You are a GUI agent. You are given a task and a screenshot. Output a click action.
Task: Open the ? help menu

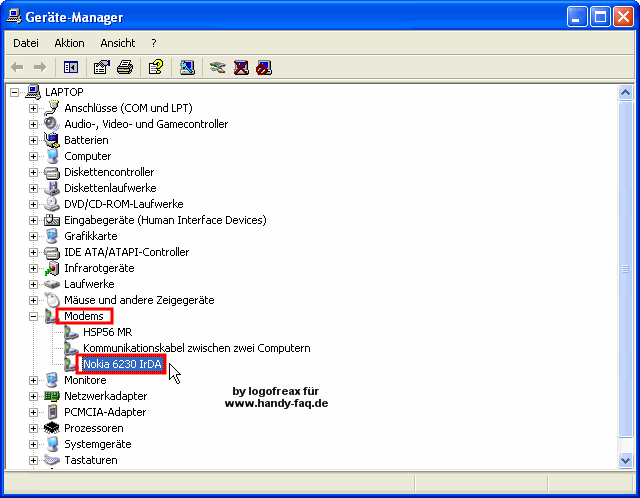point(153,43)
